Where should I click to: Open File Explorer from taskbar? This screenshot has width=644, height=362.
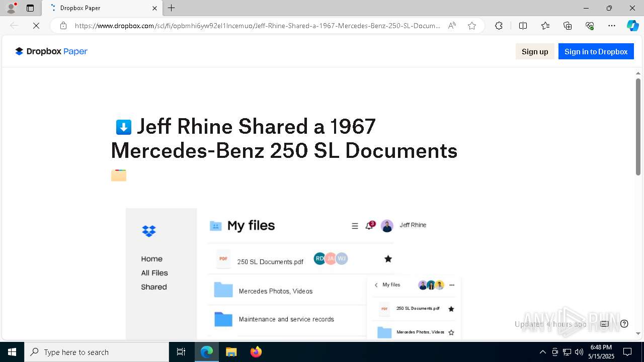tap(231, 352)
